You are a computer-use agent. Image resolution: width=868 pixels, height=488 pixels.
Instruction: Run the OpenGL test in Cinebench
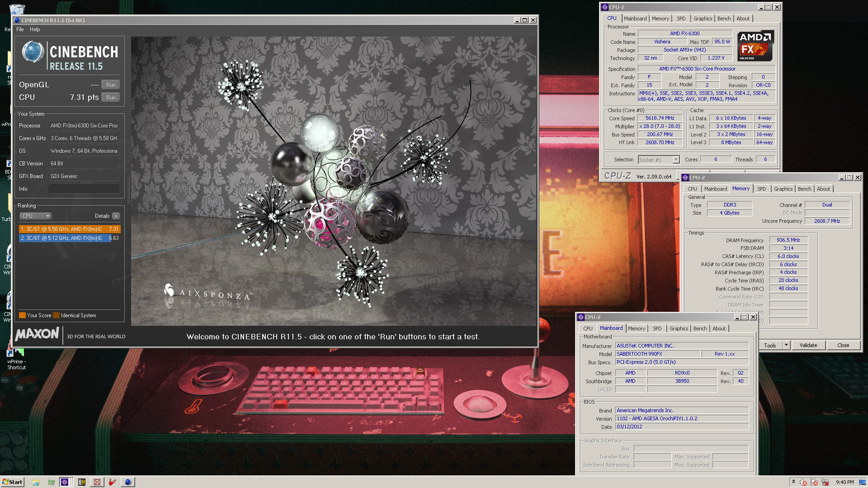(x=111, y=85)
